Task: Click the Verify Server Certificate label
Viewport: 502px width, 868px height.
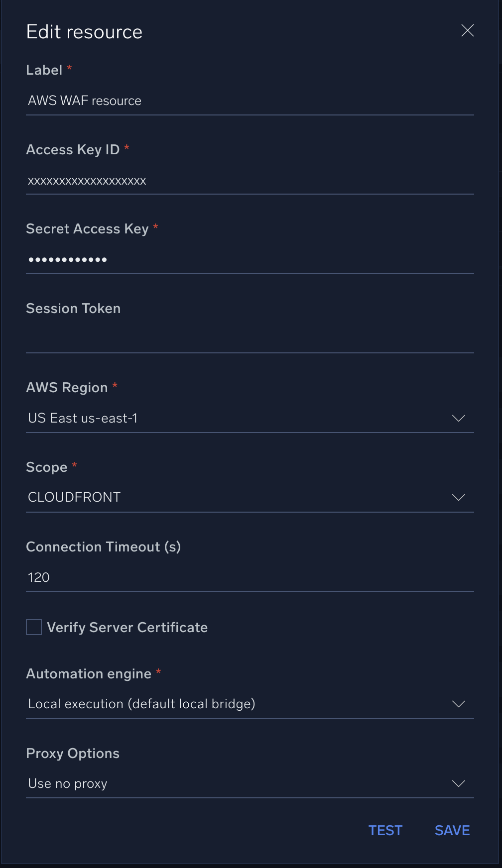Action: click(x=127, y=627)
